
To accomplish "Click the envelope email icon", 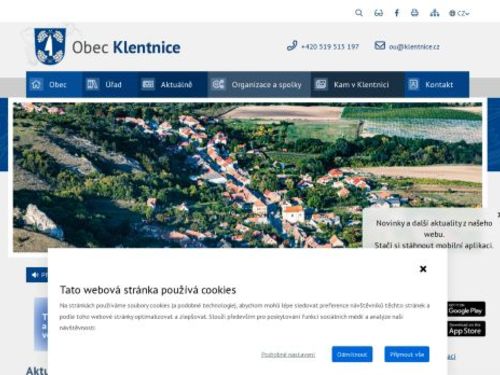I will click(x=380, y=45).
